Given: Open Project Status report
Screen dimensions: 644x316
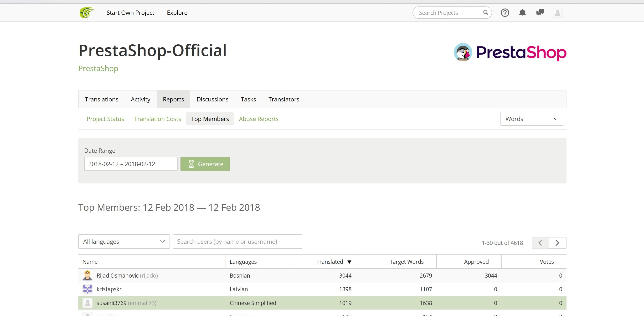Looking at the screenshot, I should point(105,119).
